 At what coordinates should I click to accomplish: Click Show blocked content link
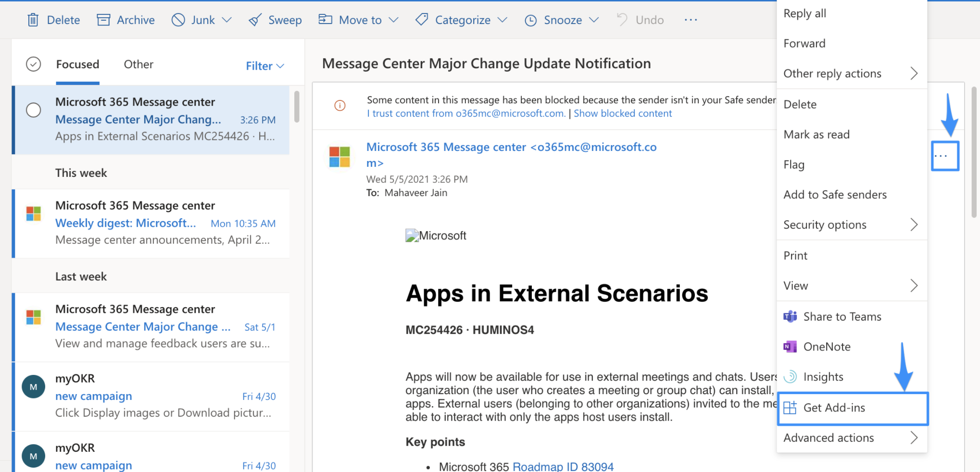[x=623, y=113]
